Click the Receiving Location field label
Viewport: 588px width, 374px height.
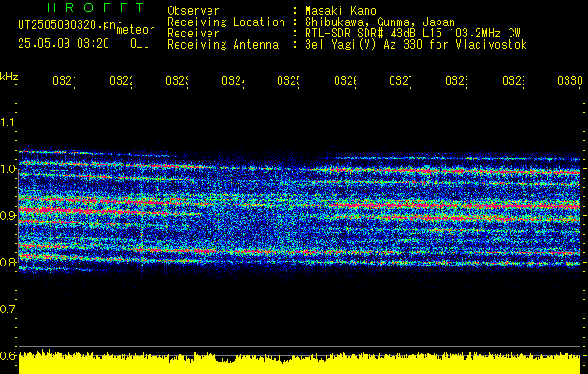(226, 22)
